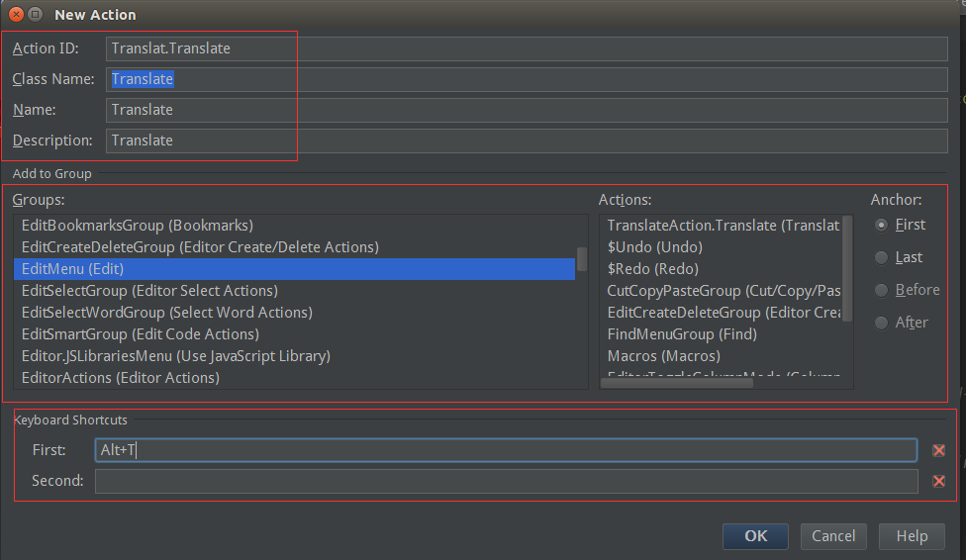Select the First anchor radio button

click(x=882, y=225)
